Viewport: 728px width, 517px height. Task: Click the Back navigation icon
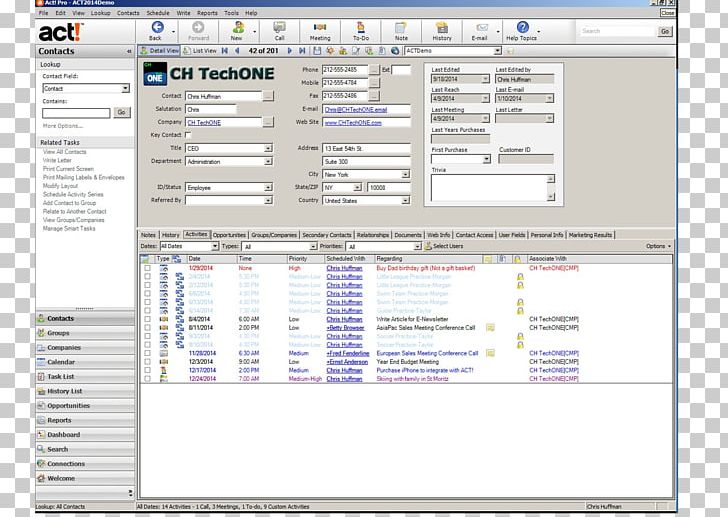coord(157,27)
